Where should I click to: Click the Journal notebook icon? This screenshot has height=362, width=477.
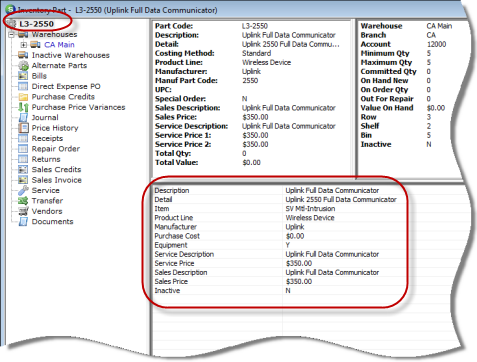(x=23, y=117)
